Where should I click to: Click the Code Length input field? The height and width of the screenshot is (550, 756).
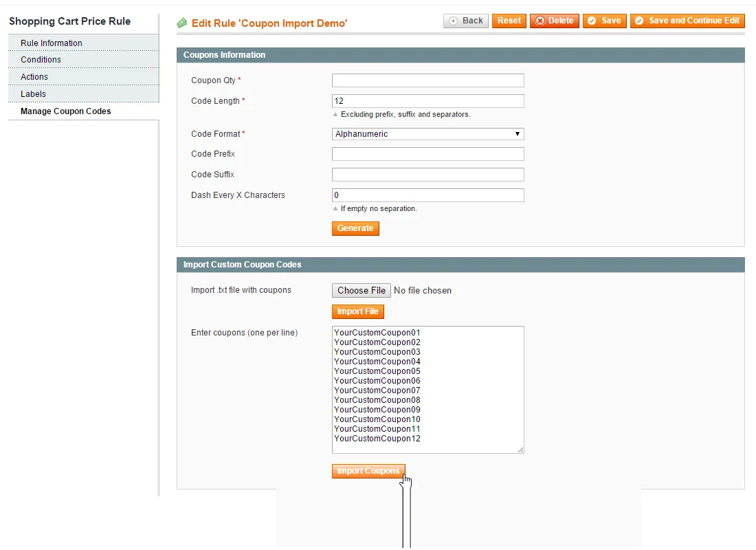tap(427, 101)
